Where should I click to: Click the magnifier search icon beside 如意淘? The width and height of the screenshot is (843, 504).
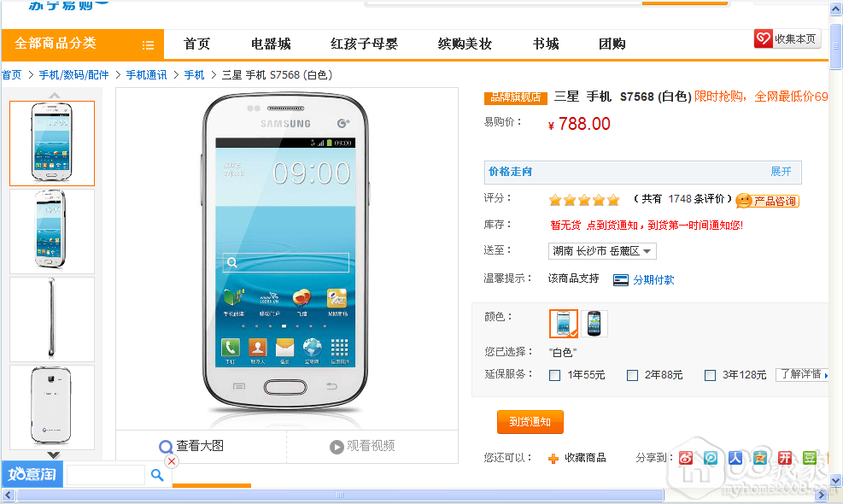157,475
